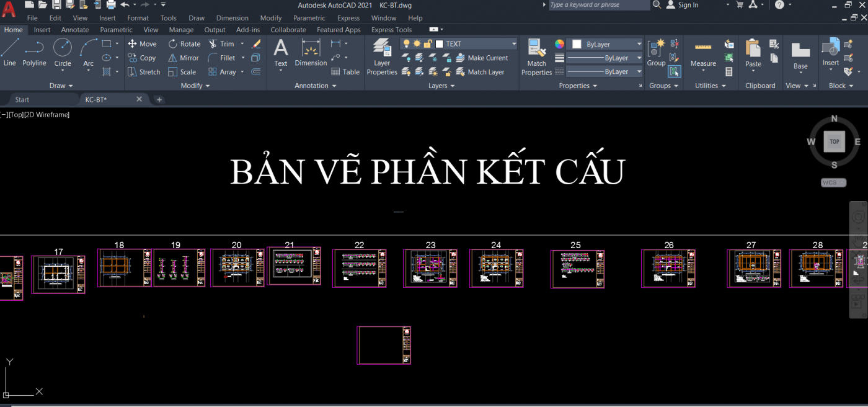Toggle the TEXT layer lightbulb on/off
The width and height of the screenshot is (868, 407).
pyautogui.click(x=407, y=44)
